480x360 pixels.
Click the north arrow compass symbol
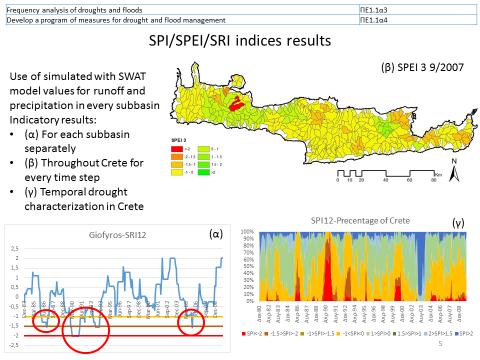point(454,170)
